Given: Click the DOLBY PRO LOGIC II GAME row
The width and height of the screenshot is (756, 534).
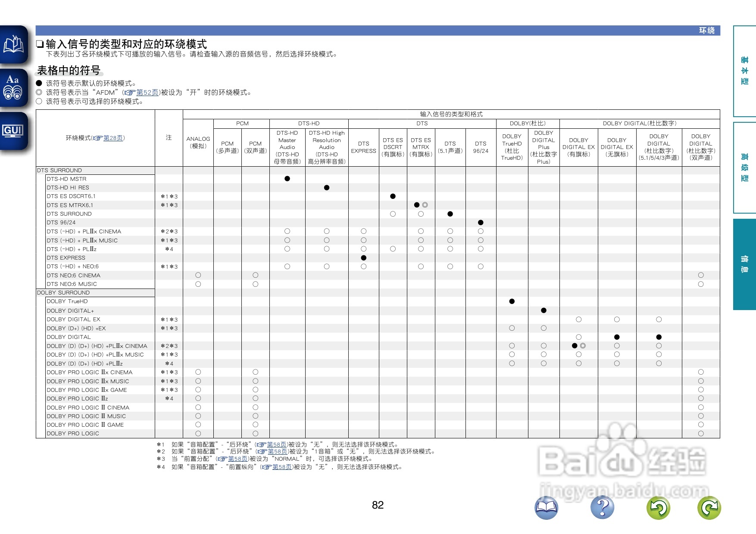Looking at the screenshot, I should pyautogui.click(x=85, y=425).
